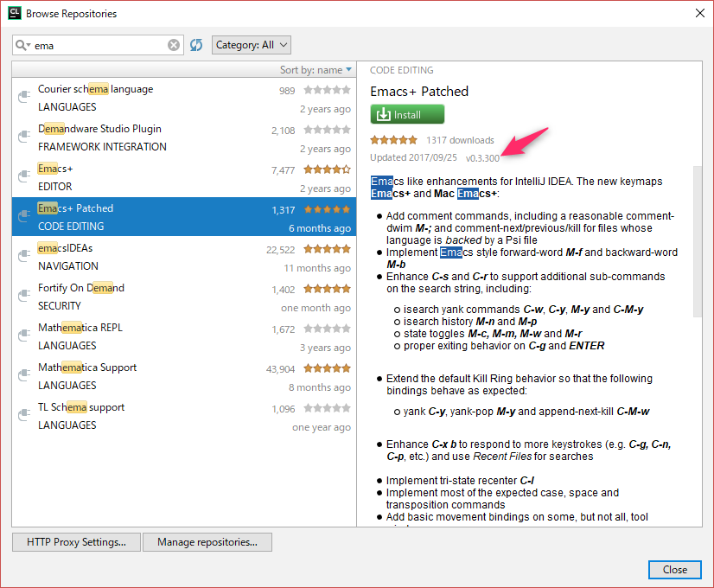
Task: Click plugin icon beside TL Schema support
Action: click(23, 415)
